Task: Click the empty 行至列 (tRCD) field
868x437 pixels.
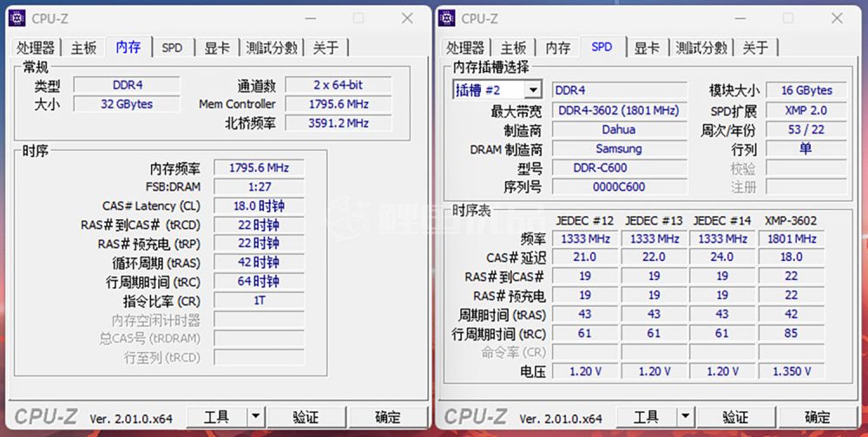Action: coord(259,356)
